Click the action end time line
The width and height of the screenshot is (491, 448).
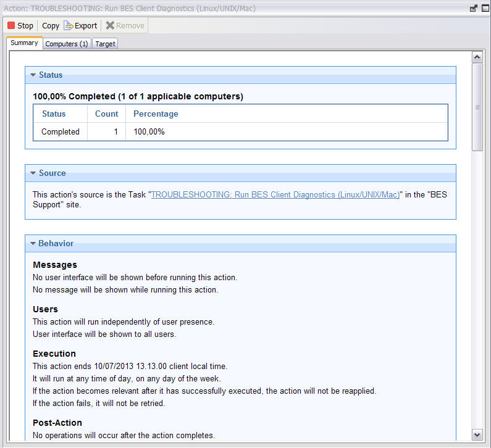[x=130, y=367]
